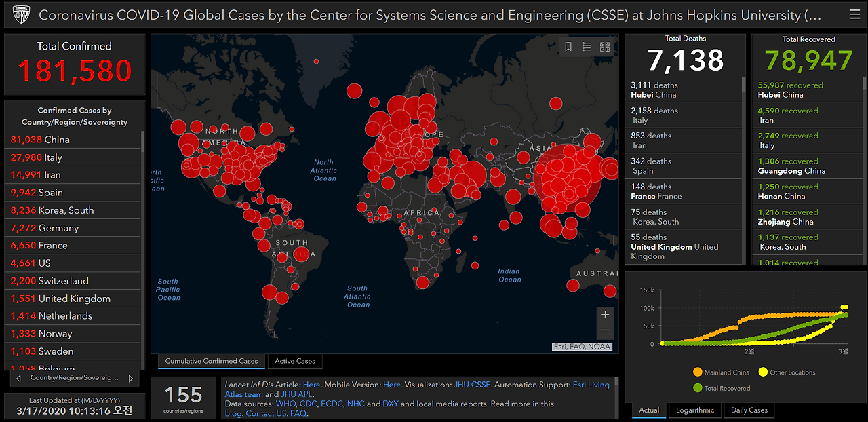Click Guangdong China 1,306 recovered entry

click(807, 166)
